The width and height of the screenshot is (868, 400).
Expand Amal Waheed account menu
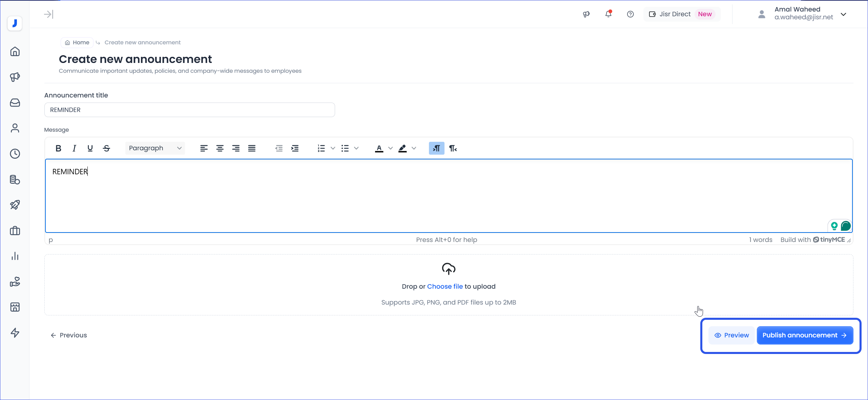click(x=844, y=14)
